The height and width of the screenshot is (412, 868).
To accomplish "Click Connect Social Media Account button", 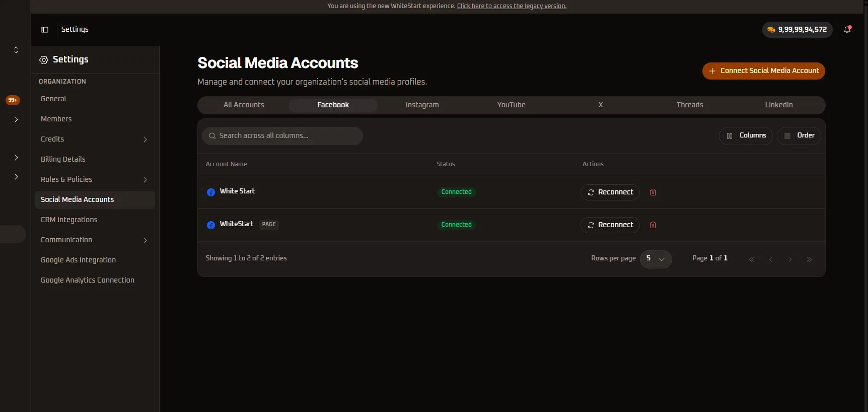I will pyautogui.click(x=763, y=71).
